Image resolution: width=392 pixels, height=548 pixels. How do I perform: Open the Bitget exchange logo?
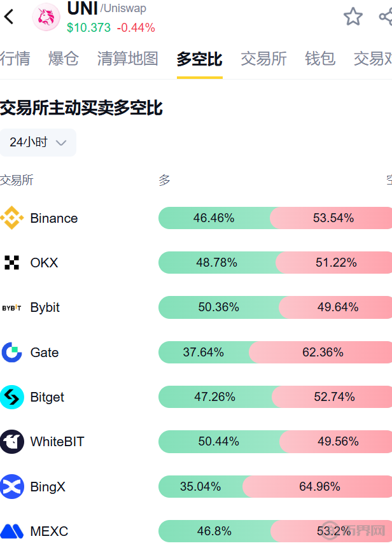pos(12,397)
